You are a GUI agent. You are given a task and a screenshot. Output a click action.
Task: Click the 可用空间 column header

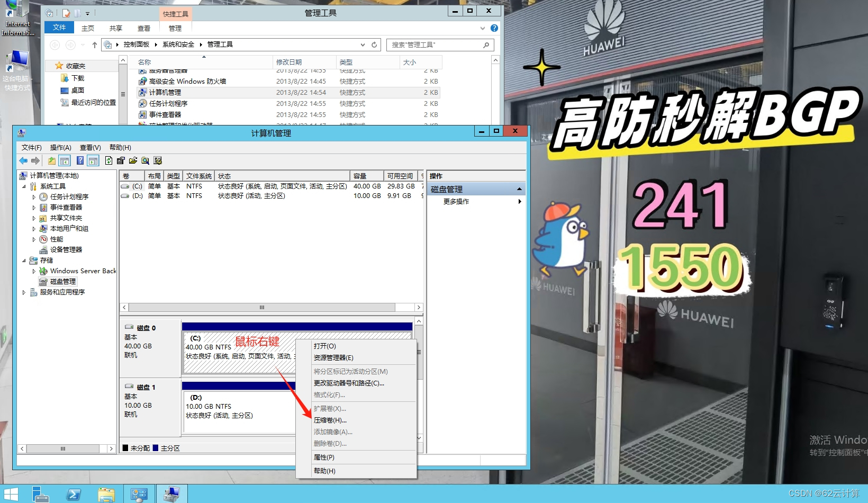coord(401,176)
